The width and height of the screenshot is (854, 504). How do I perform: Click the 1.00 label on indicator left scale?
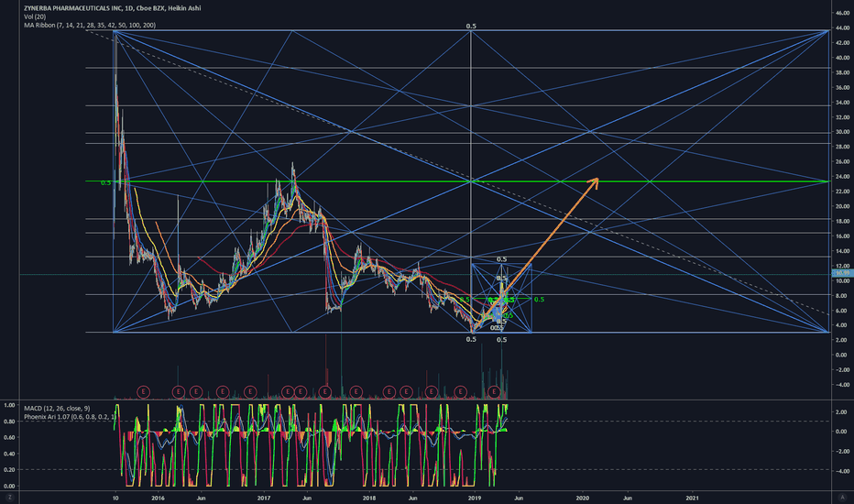[x=9, y=405]
